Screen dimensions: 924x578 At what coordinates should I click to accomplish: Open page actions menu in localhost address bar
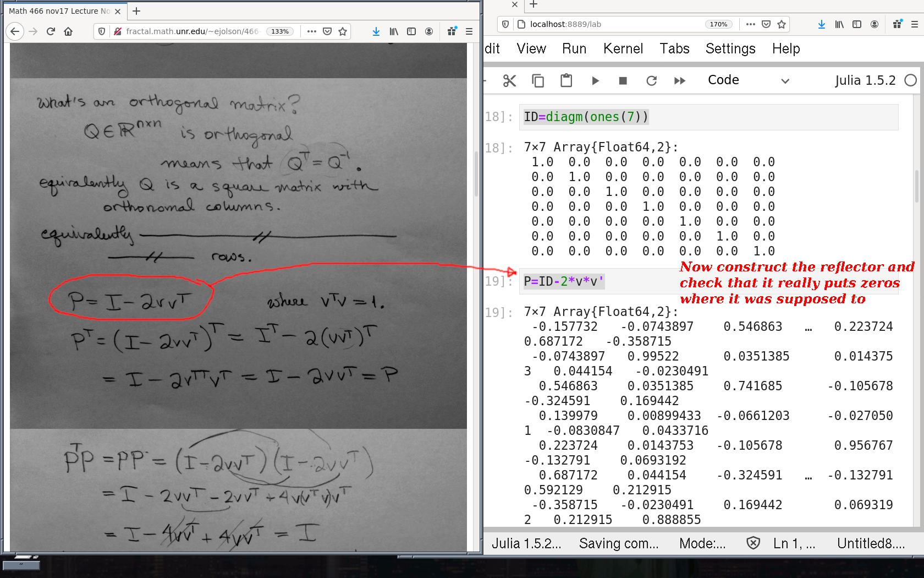750,24
